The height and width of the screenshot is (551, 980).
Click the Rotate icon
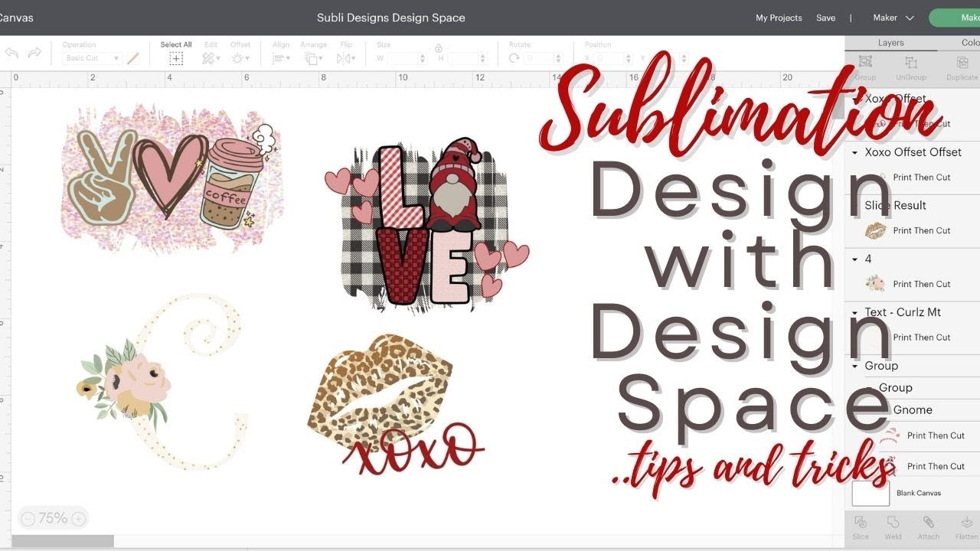[x=514, y=58]
